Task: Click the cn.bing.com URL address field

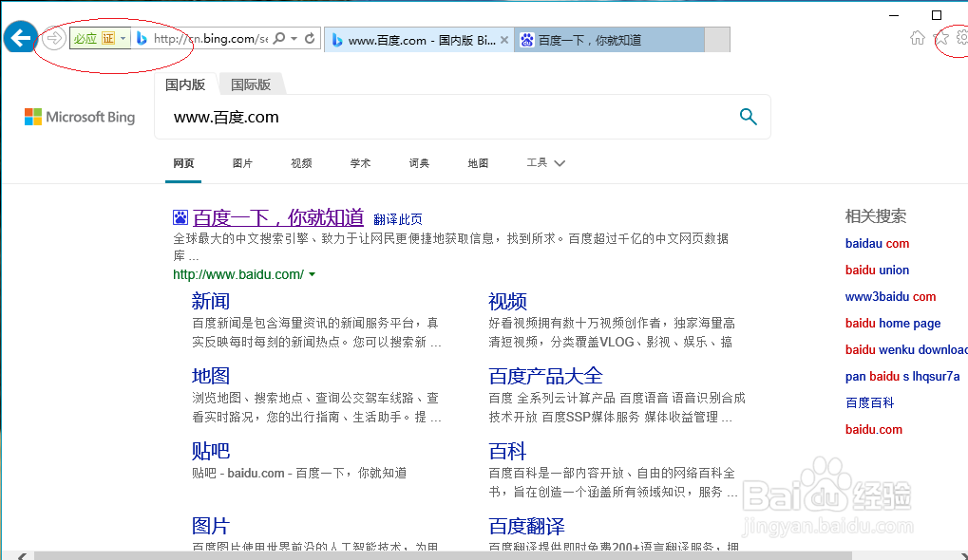Action: click(x=210, y=38)
